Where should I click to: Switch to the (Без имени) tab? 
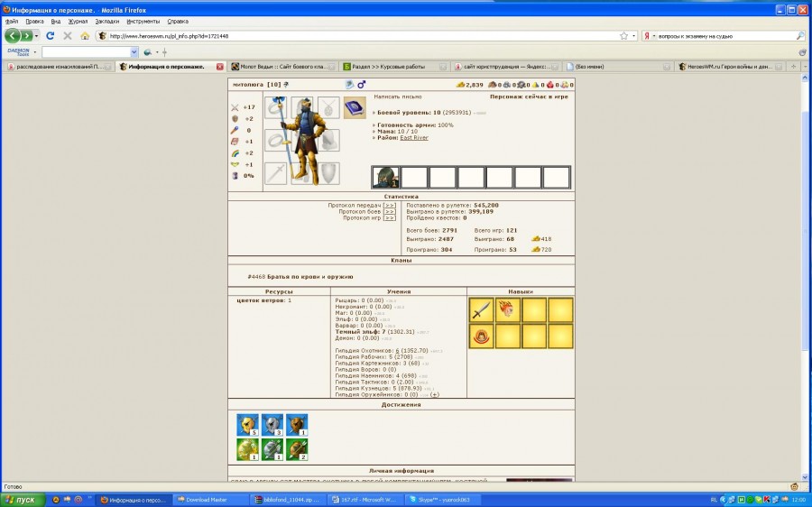[x=618, y=66]
